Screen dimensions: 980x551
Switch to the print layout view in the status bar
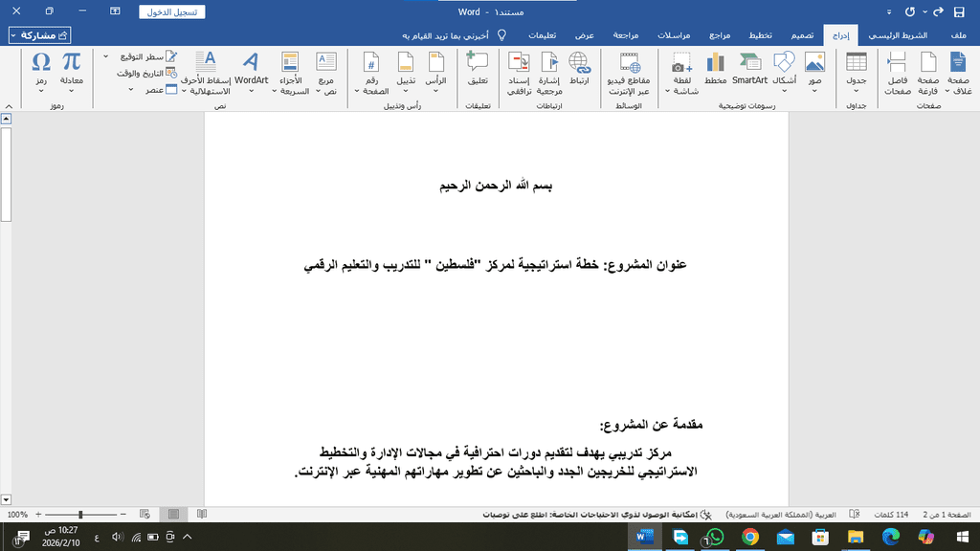click(173, 514)
